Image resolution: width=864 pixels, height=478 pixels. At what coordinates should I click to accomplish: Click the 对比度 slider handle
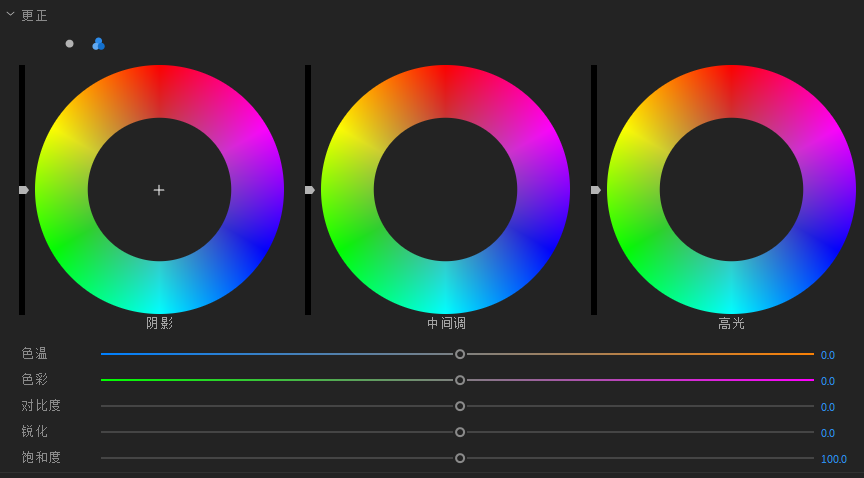tap(460, 406)
